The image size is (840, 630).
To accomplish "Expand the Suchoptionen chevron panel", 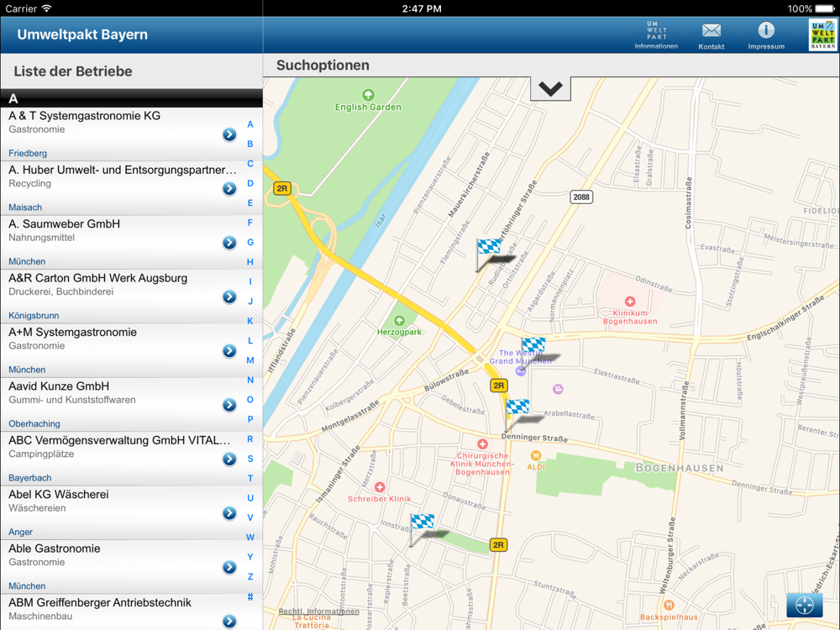I will tap(550, 88).
